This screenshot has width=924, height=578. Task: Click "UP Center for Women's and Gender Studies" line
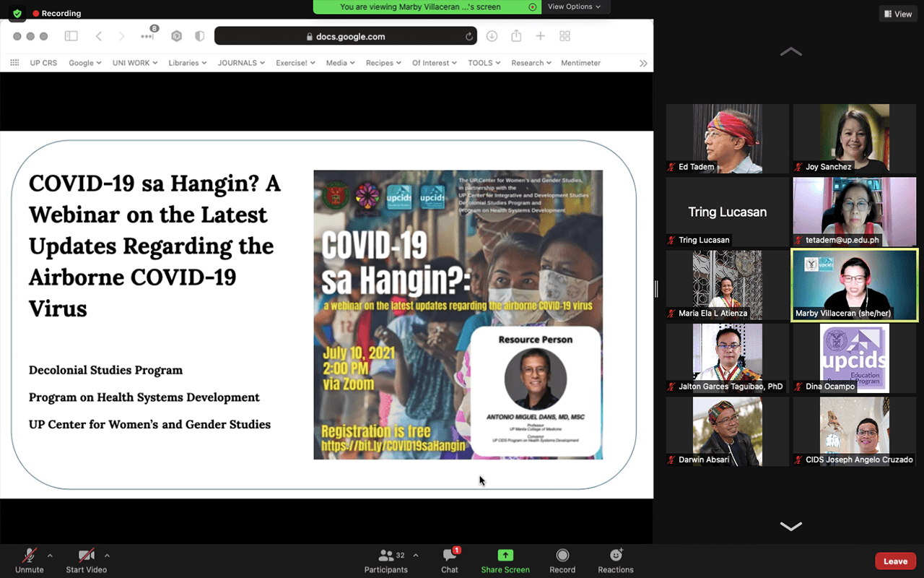coord(149,424)
